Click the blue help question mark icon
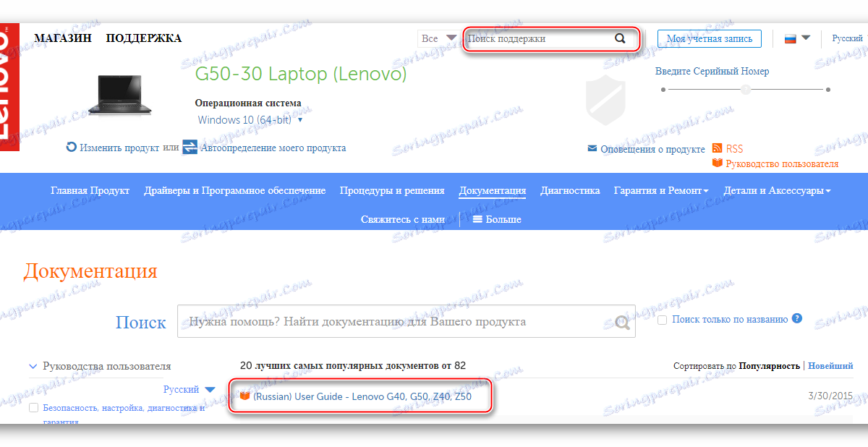Screen dimensions: 868x447 (x=797, y=318)
